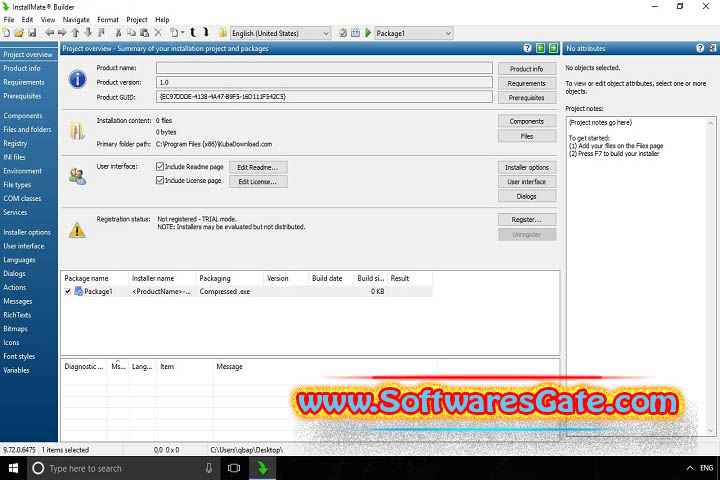Click the attributes panel help question icon
Screen dimensions: 720x480
coord(700,48)
